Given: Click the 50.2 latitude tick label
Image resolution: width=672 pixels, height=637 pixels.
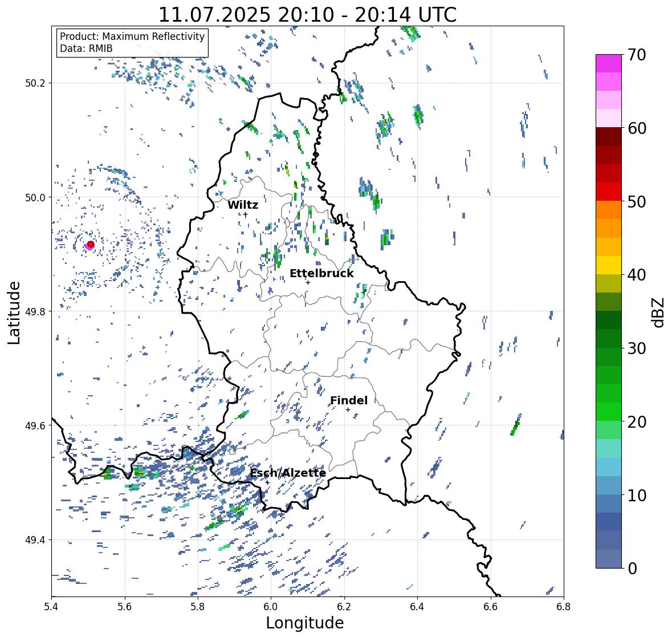Looking at the screenshot, I should pyautogui.click(x=35, y=83).
